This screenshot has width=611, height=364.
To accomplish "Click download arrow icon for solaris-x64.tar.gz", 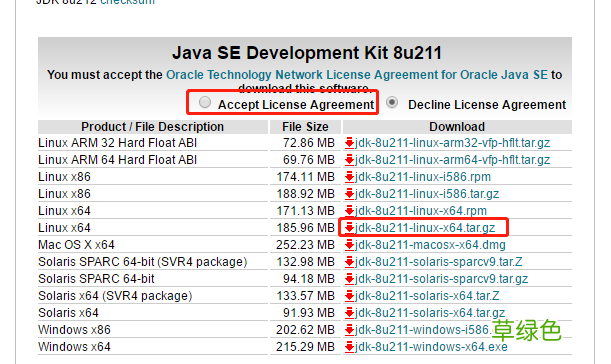I will [350, 313].
